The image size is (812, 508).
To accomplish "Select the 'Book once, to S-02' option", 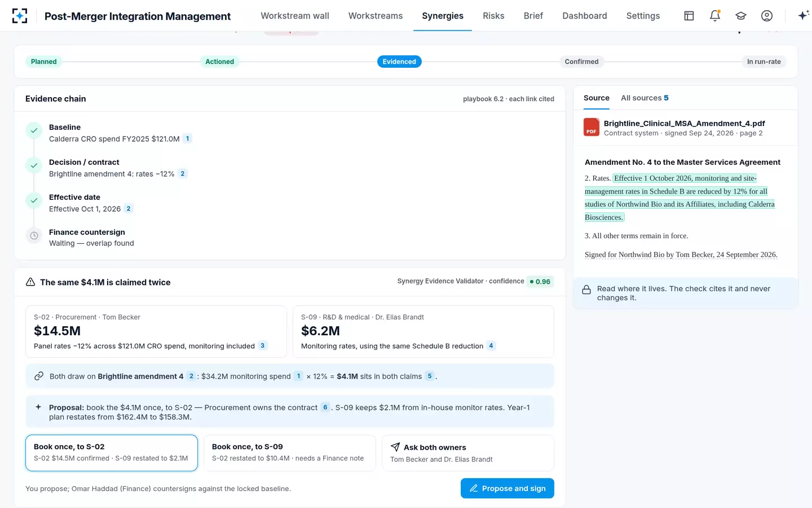I will (x=112, y=453).
